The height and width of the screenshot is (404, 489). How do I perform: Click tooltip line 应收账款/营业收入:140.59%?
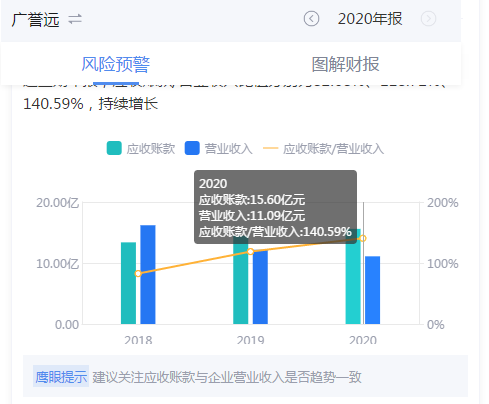click(275, 232)
